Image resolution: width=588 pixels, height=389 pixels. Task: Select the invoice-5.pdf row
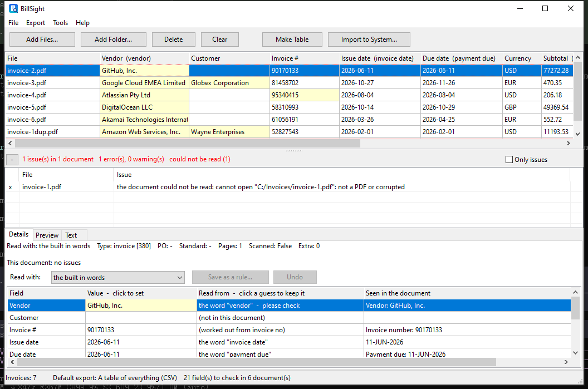pyautogui.click(x=289, y=107)
